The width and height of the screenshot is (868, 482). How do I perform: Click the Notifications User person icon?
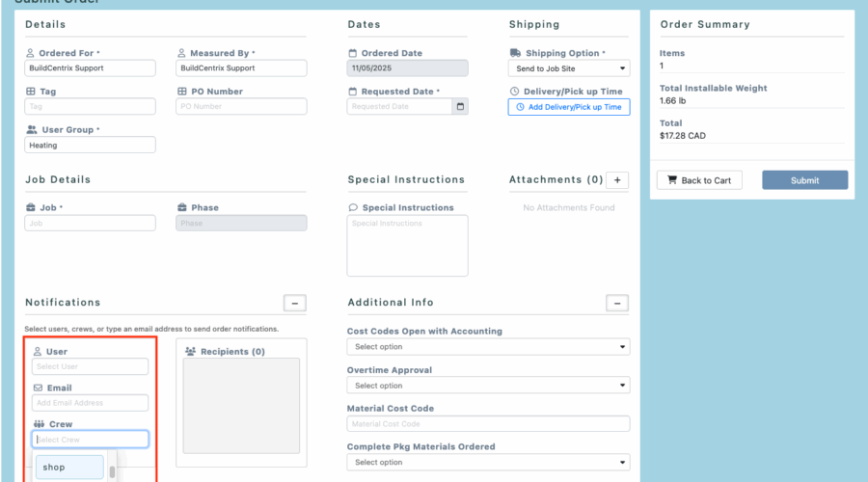coord(37,352)
